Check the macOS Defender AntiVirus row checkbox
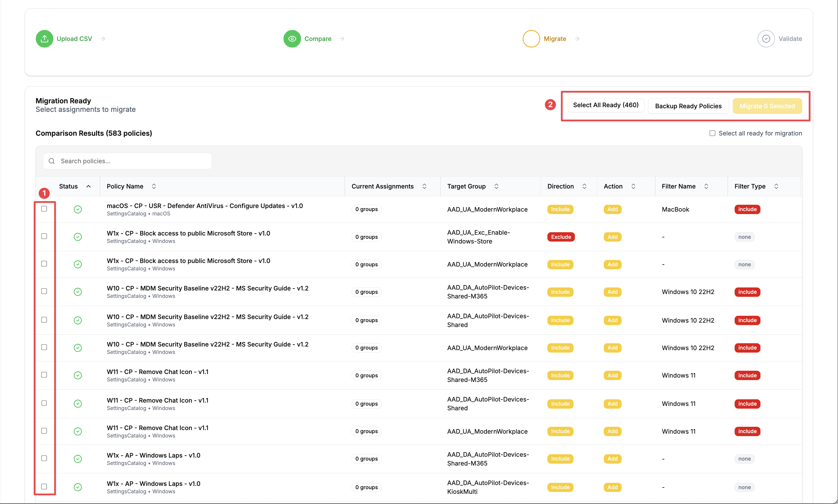 tap(44, 209)
